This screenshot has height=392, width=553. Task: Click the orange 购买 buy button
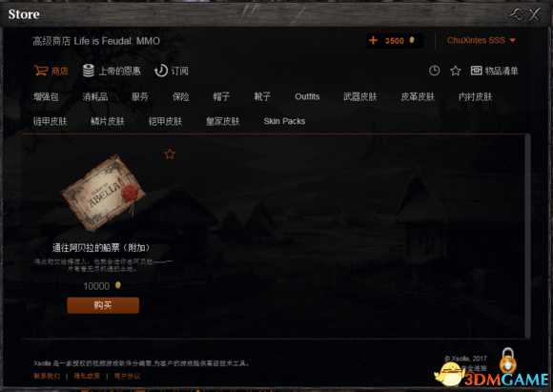103,305
